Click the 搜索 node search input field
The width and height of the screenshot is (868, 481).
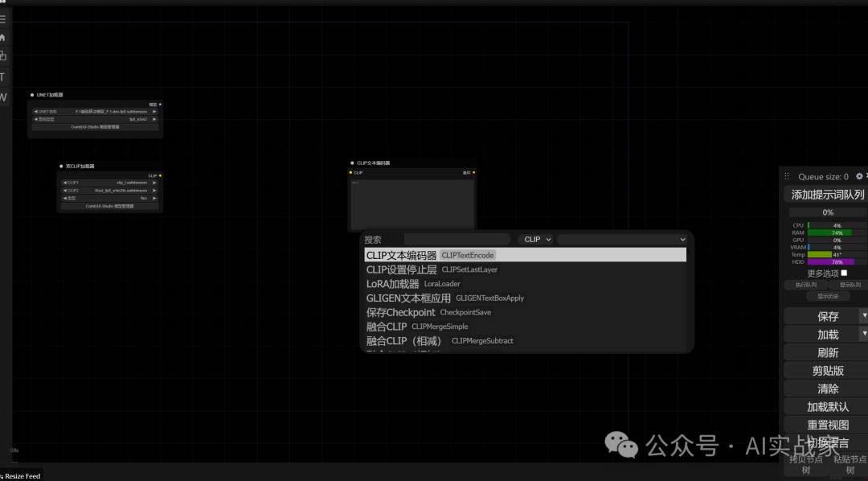point(457,240)
